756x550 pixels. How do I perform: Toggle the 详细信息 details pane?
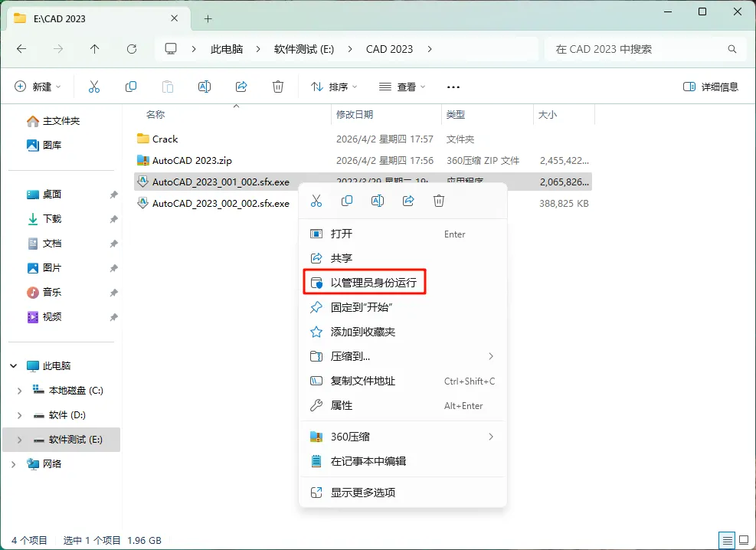711,87
